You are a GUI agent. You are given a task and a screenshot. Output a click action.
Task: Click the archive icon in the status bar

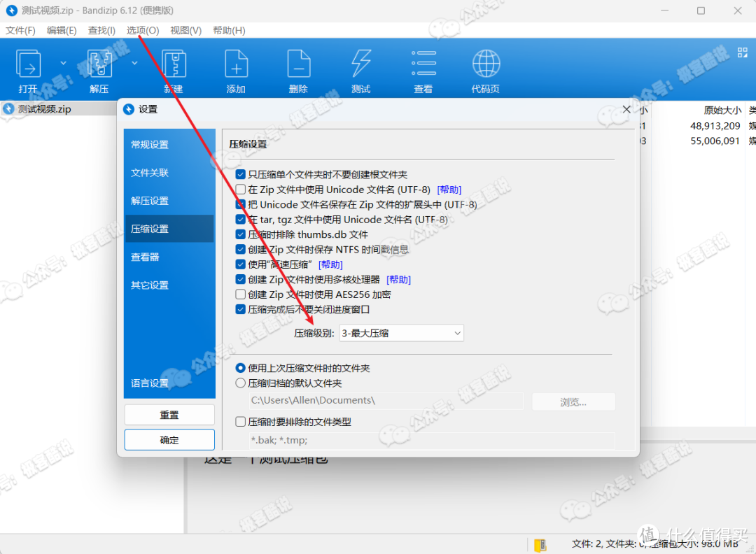[540, 545]
